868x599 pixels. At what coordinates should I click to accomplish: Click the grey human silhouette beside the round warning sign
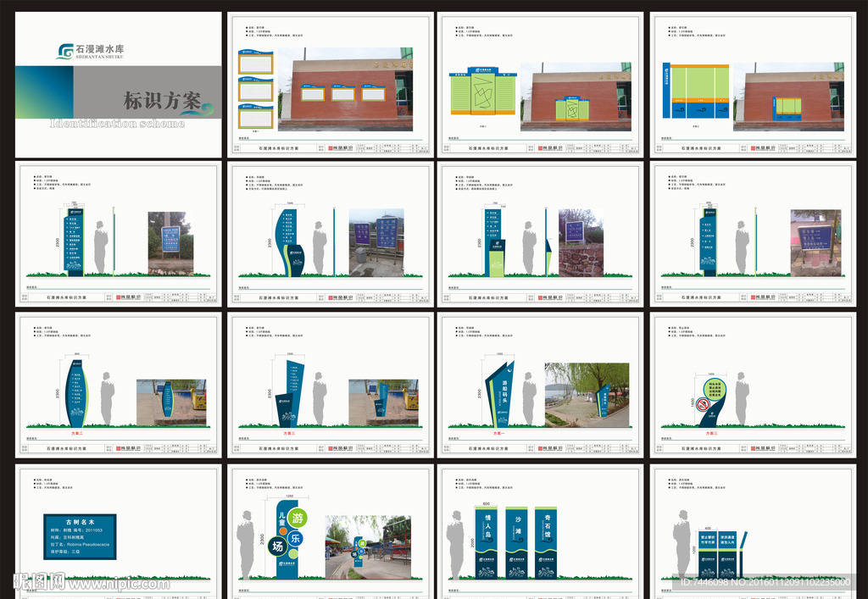pyautogui.click(x=742, y=399)
